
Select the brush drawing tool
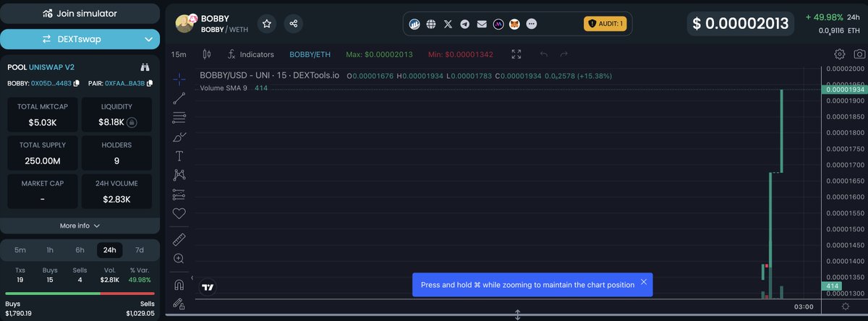tap(179, 137)
